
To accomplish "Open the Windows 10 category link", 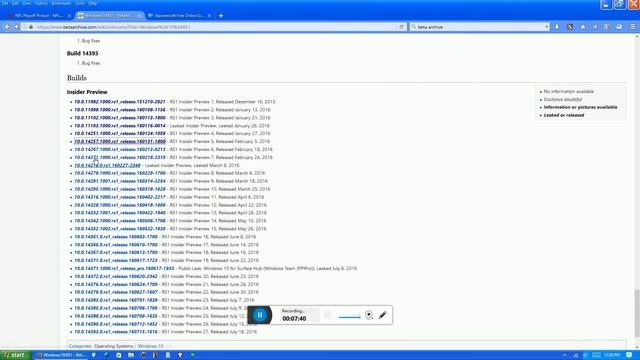I will tap(150, 346).
